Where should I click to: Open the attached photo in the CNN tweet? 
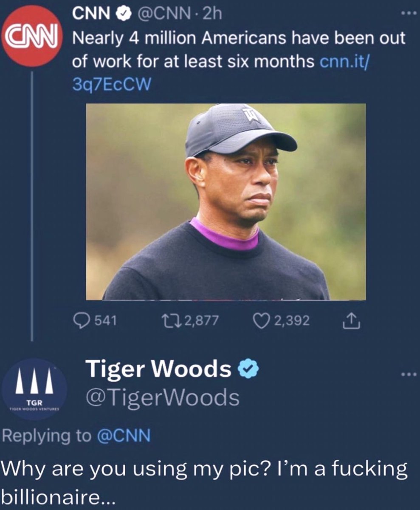tap(226, 202)
